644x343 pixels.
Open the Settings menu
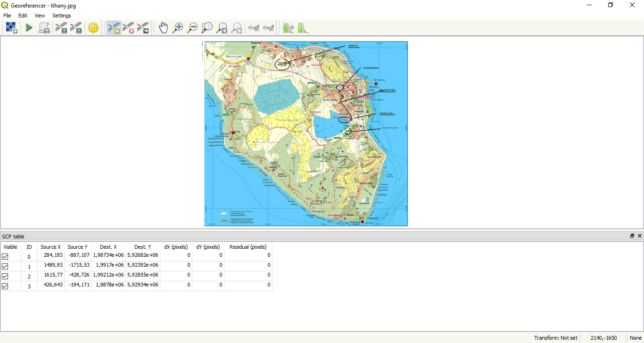coord(62,16)
